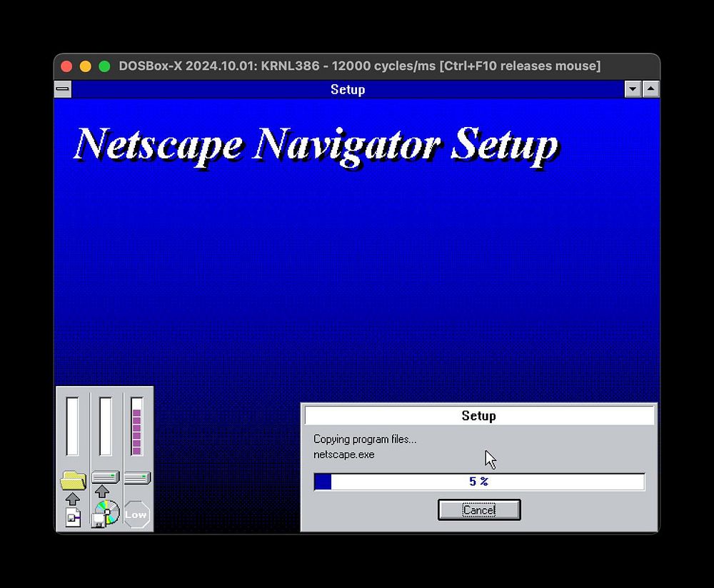The height and width of the screenshot is (588, 714).
Task: Minimize Setup with the down arrow button
Action: coord(633,89)
